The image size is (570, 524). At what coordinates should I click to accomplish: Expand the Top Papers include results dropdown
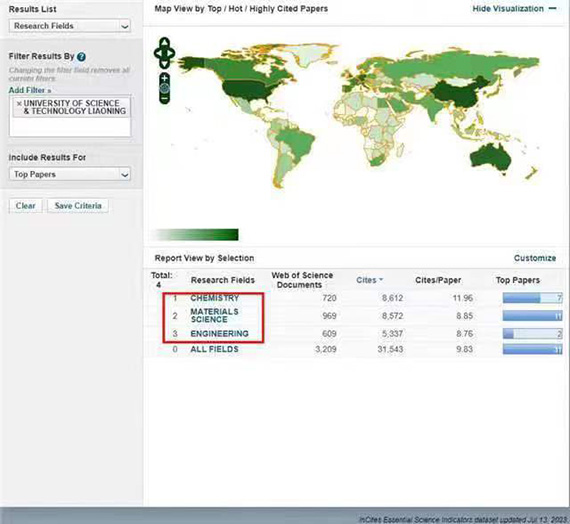point(70,174)
